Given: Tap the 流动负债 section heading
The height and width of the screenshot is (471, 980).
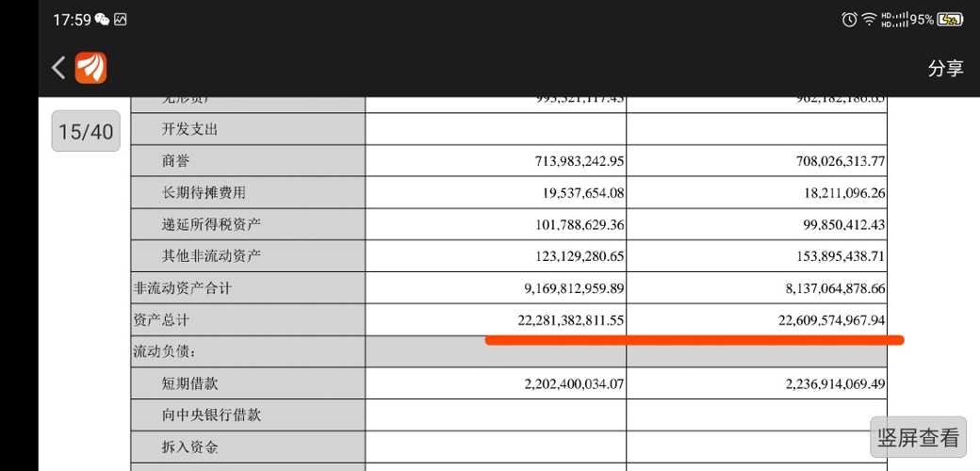Looking at the screenshot, I should tap(165, 352).
